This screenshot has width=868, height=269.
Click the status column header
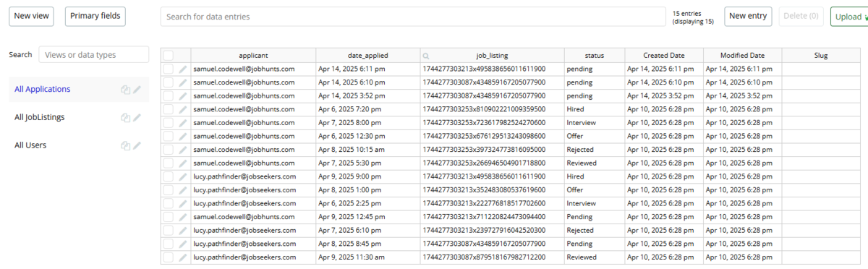[x=594, y=56]
